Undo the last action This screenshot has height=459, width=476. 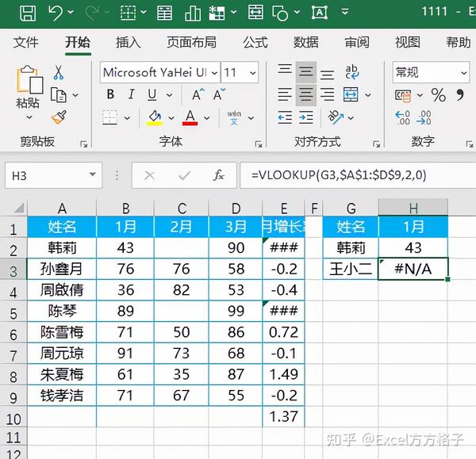(x=56, y=13)
